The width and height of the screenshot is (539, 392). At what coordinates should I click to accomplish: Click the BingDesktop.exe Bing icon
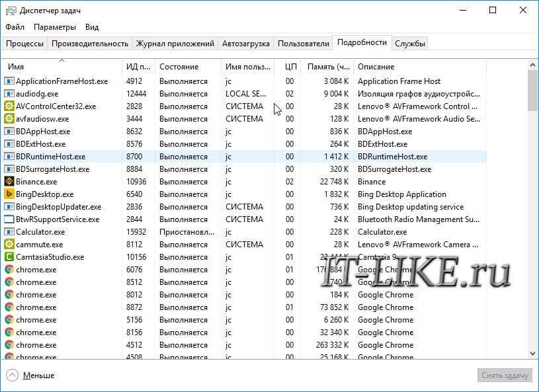pos(9,194)
